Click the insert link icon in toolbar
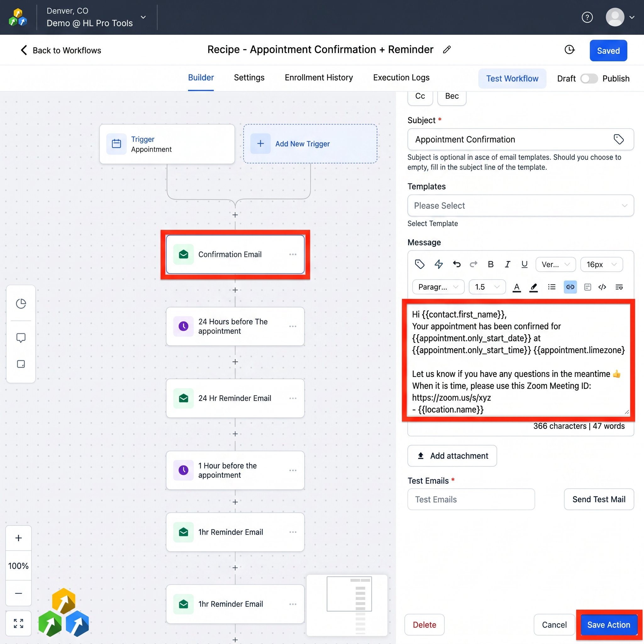This screenshot has width=644, height=644. click(x=570, y=287)
